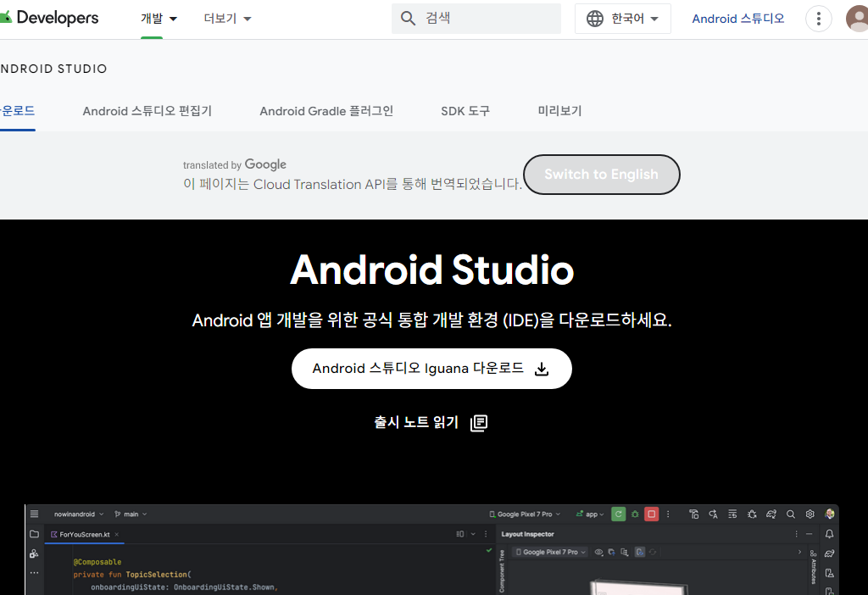Screen dimensions: 868x595
Task: Open the Google Pixel 7 Pro dropdown in Layout Inspector
Action: pos(551,552)
